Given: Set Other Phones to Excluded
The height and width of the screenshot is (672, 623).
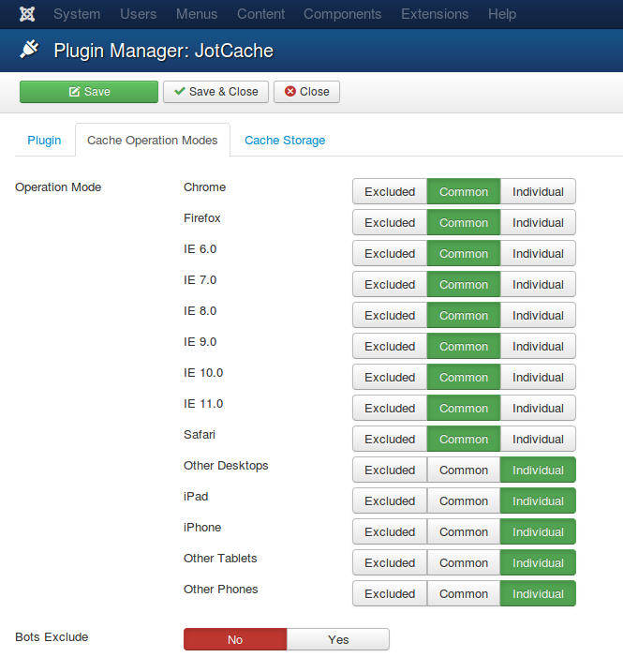Looking at the screenshot, I should 390,593.
